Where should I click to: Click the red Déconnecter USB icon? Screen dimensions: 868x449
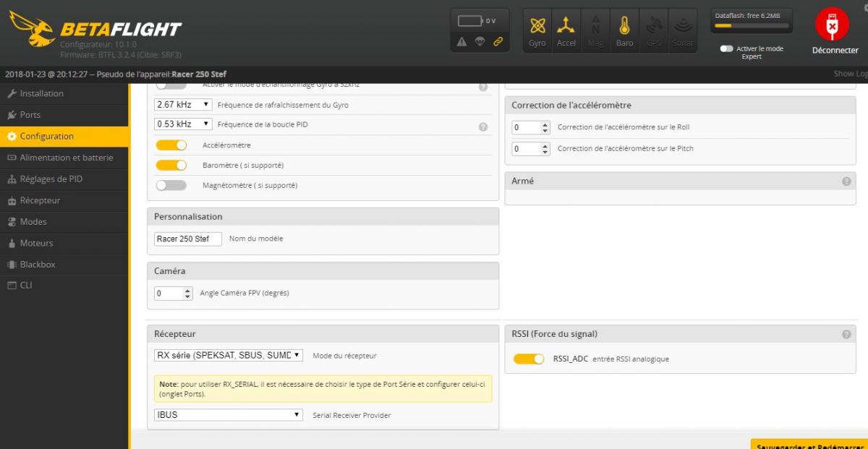pyautogui.click(x=833, y=26)
